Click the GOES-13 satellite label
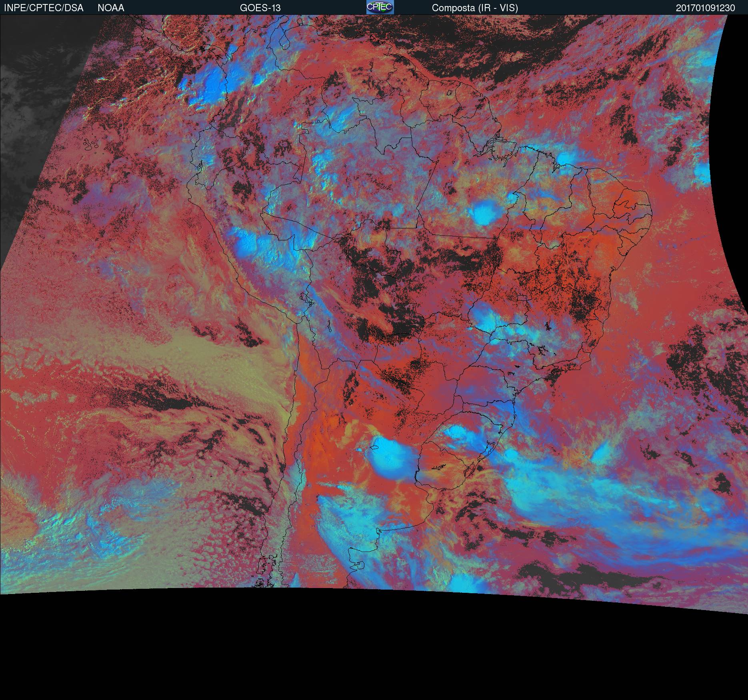Screen dimensions: 748x700 tap(260, 8)
